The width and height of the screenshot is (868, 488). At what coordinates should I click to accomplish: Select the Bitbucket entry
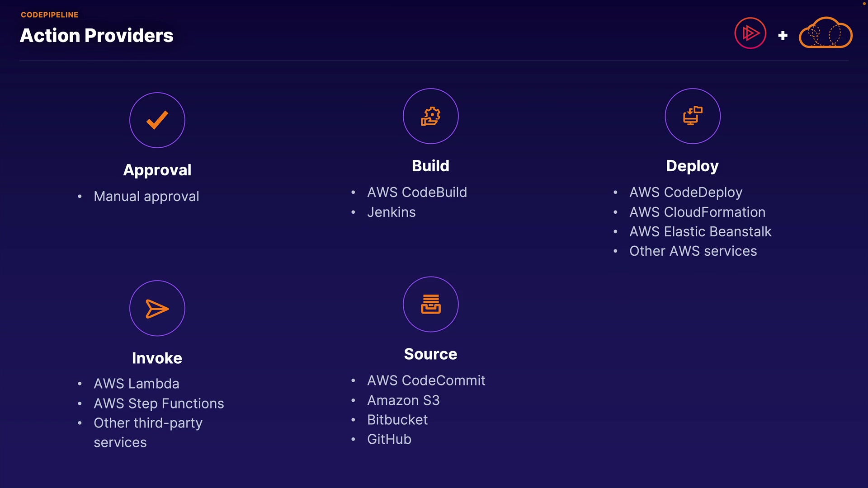[397, 420]
